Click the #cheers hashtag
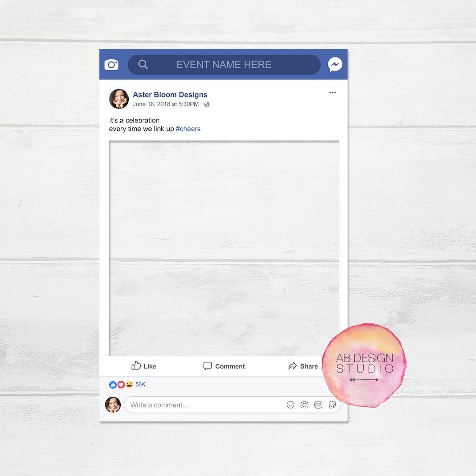Image resolution: width=476 pixels, height=476 pixels. pyautogui.click(x=188, y=129)
